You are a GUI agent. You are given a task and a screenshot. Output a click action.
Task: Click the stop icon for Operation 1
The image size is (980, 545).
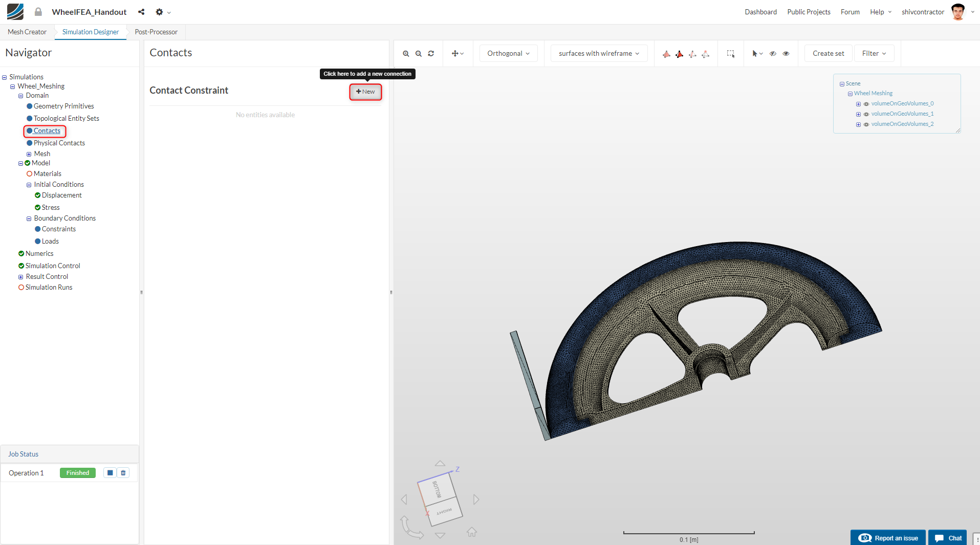[110, 473]
